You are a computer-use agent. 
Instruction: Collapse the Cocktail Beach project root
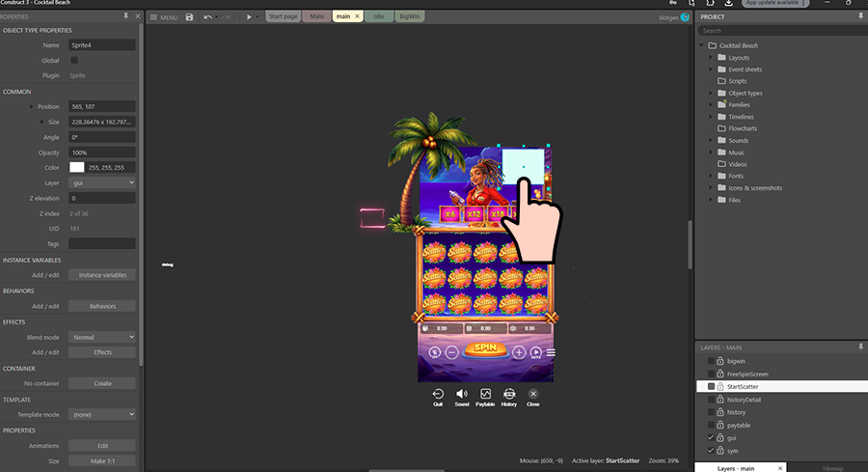(701, 45)
